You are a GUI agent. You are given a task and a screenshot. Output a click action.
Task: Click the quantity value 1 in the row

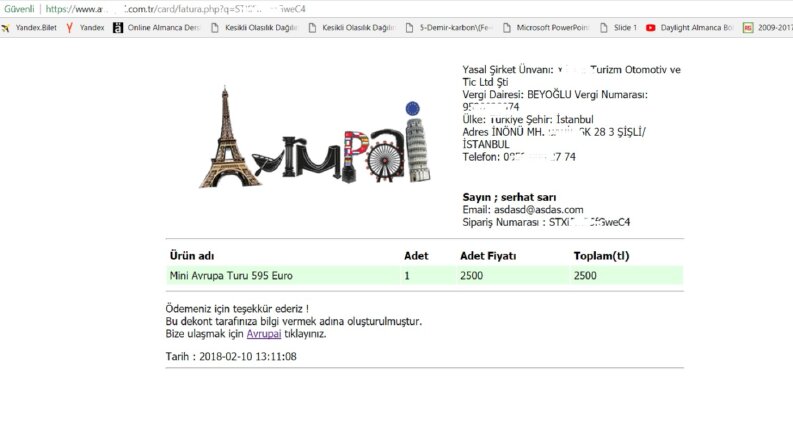[x=407, y=276]
